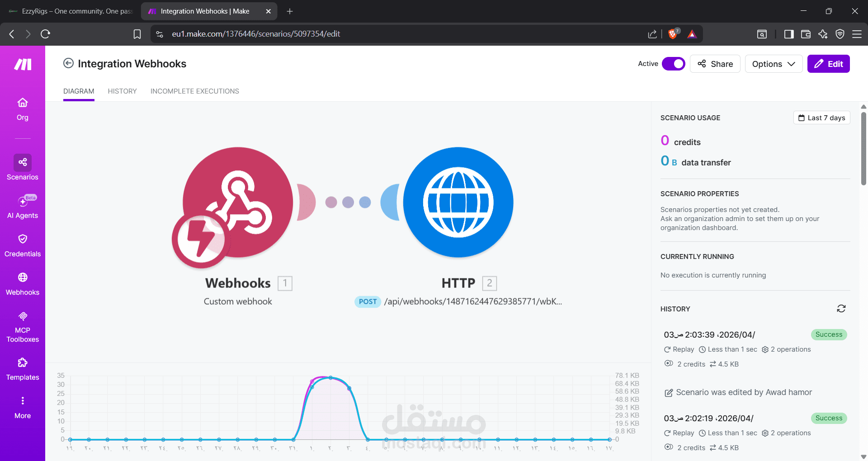Go back using the arrow beside Integration Webhooks
This screenshot has height=461, width=868.
tap(68, 63)
